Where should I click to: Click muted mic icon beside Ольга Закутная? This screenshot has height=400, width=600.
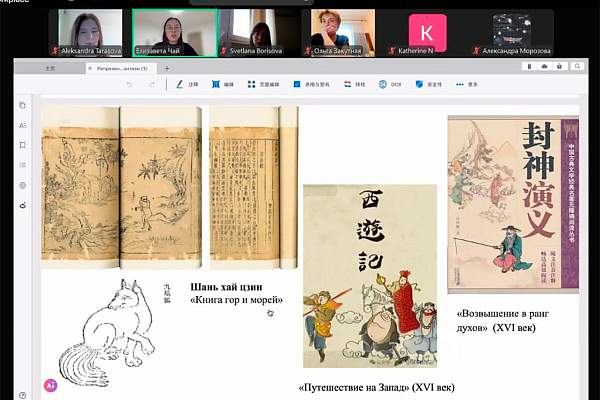(308, 51)
